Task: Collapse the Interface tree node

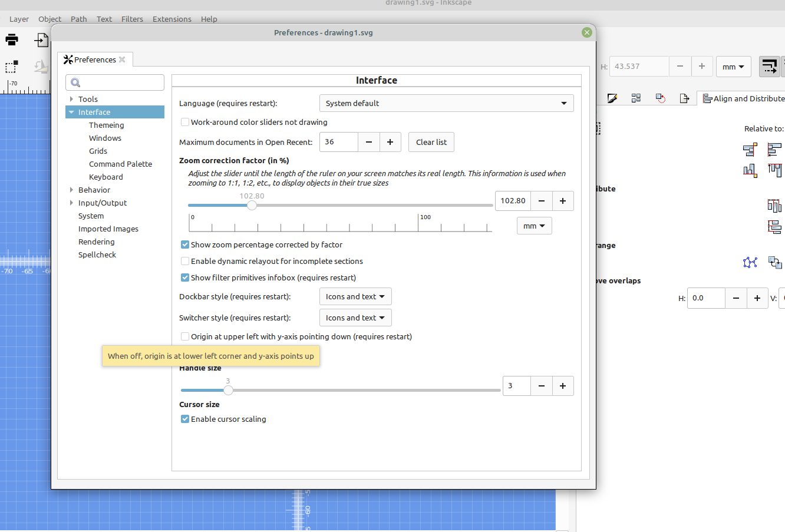Action: 71,112
